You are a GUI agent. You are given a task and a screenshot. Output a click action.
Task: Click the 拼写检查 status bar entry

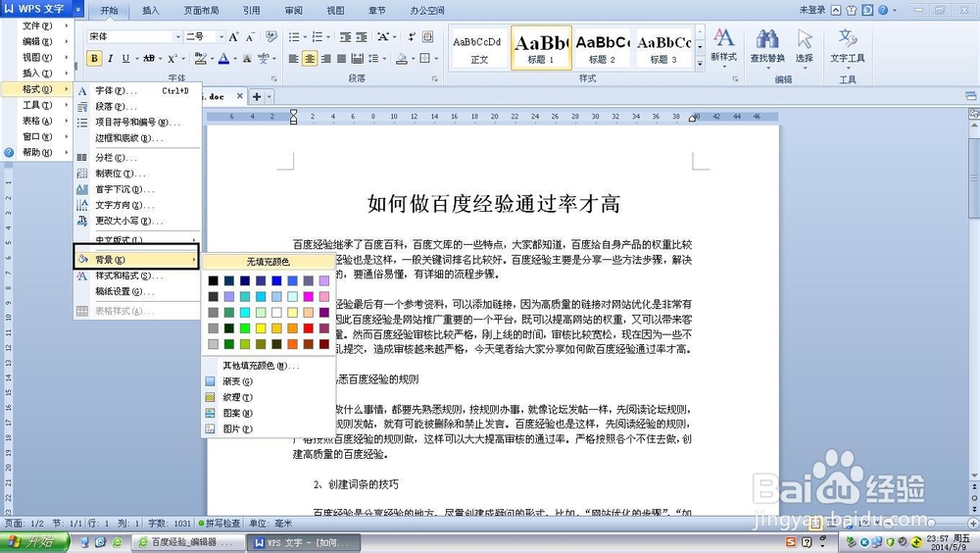[220, 523]
